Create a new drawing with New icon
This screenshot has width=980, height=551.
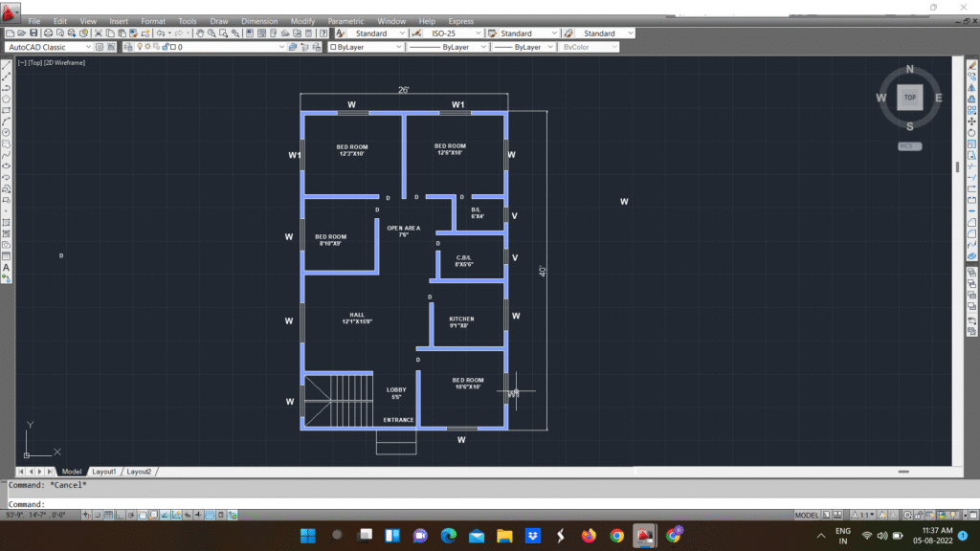tap(10, 33)
